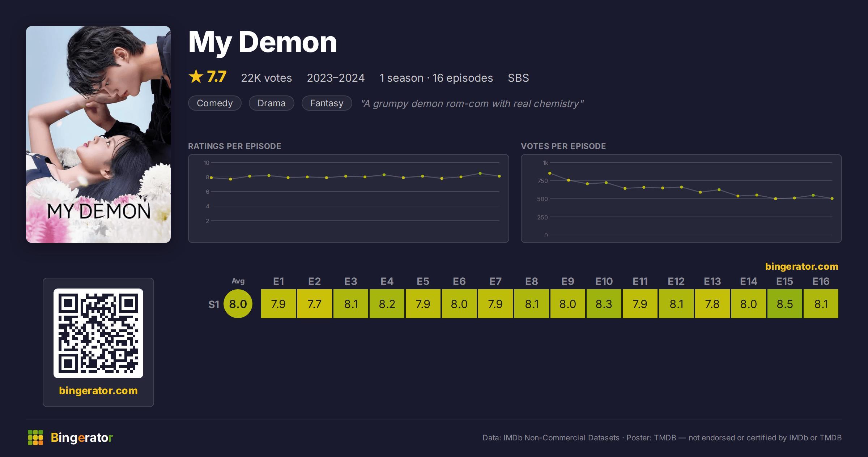The height and width of the screenshot is (457, 868).
Task: Click the gold star rating icon
Action: click(x=196, y=76)
